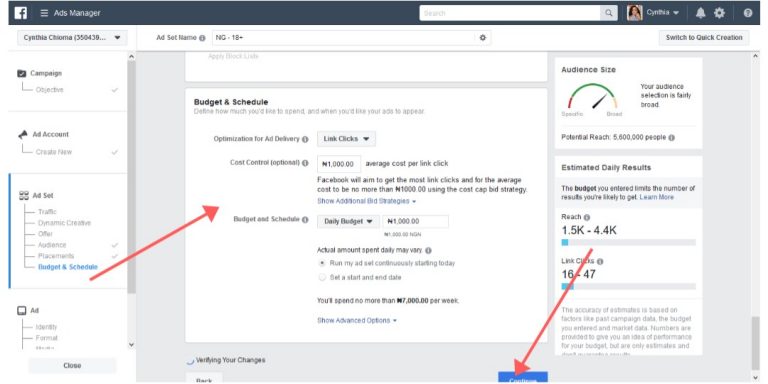The height and width of the screenshot is (384, 768).
Task: Click the Close button in sidebar
Action: pos(72,366)
